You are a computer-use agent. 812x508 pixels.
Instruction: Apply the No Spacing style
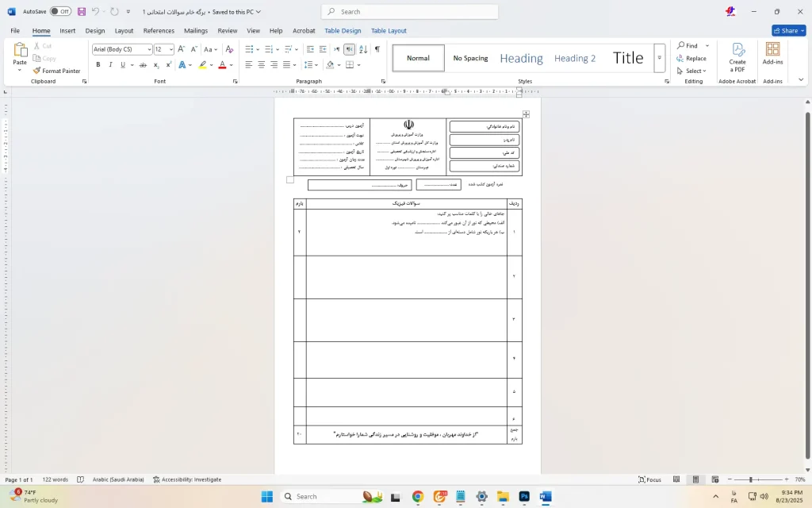click(x=470, y=58)
